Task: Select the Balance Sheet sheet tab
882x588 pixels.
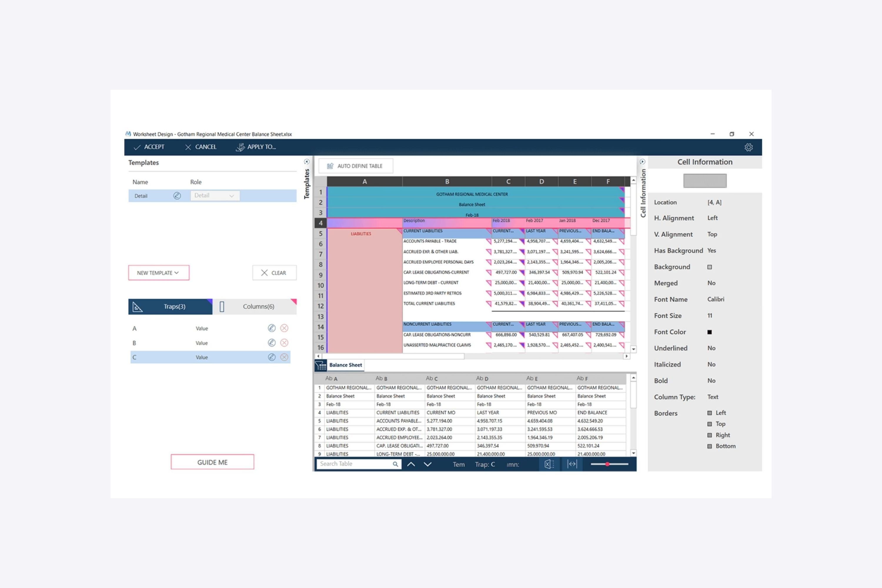Action: point(345,365)
